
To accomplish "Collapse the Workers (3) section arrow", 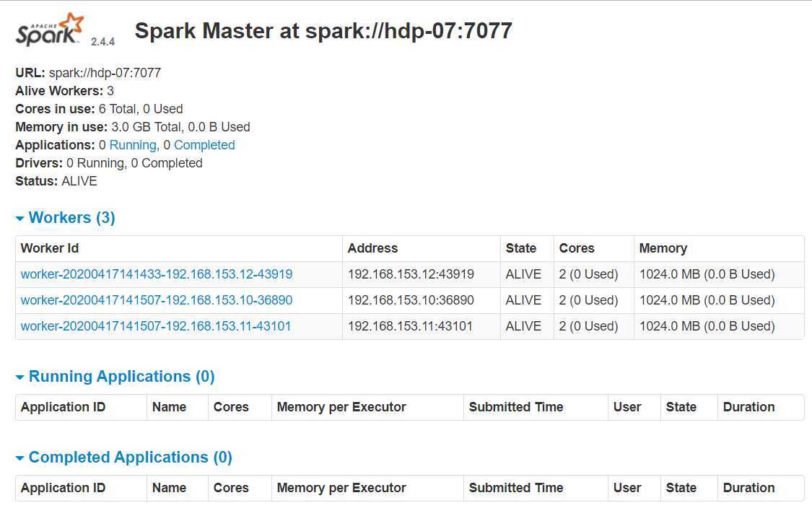I will click(19, 219).
